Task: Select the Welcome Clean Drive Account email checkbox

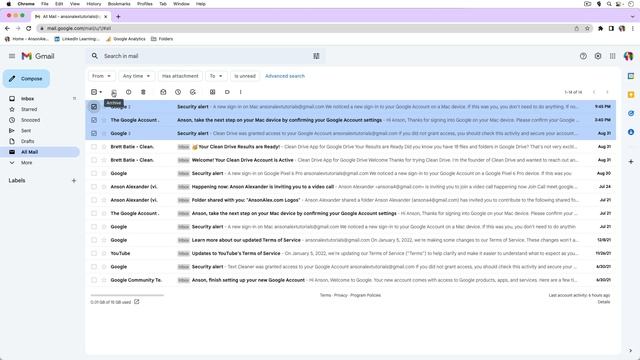Action: (94, 160)
